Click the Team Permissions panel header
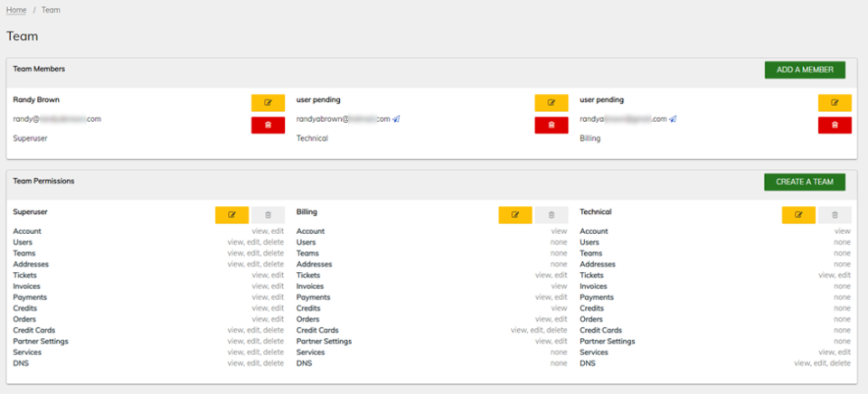This screenshot has height=394, width=868. point(43,181)
